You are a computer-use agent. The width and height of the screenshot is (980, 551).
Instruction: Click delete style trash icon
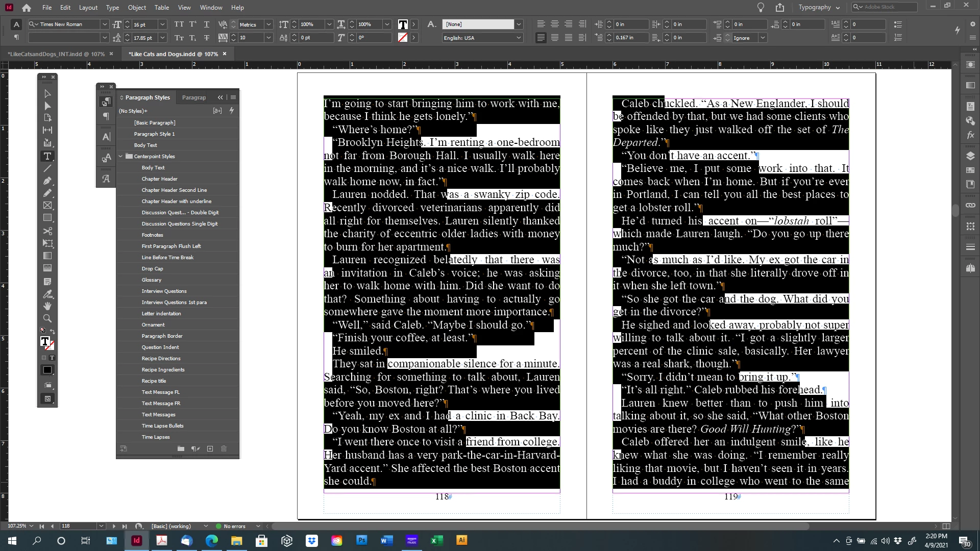pos(224,448)
